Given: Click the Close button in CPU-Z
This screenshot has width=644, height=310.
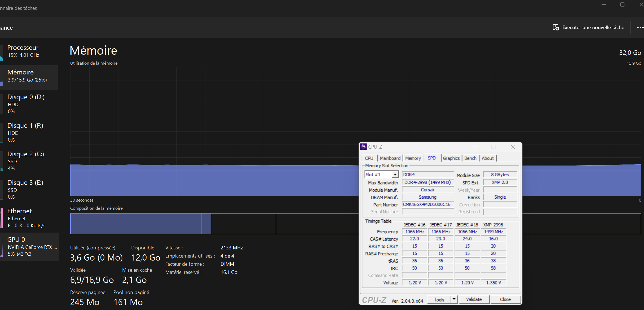Looking at the screenshot, I should (505, 299).
